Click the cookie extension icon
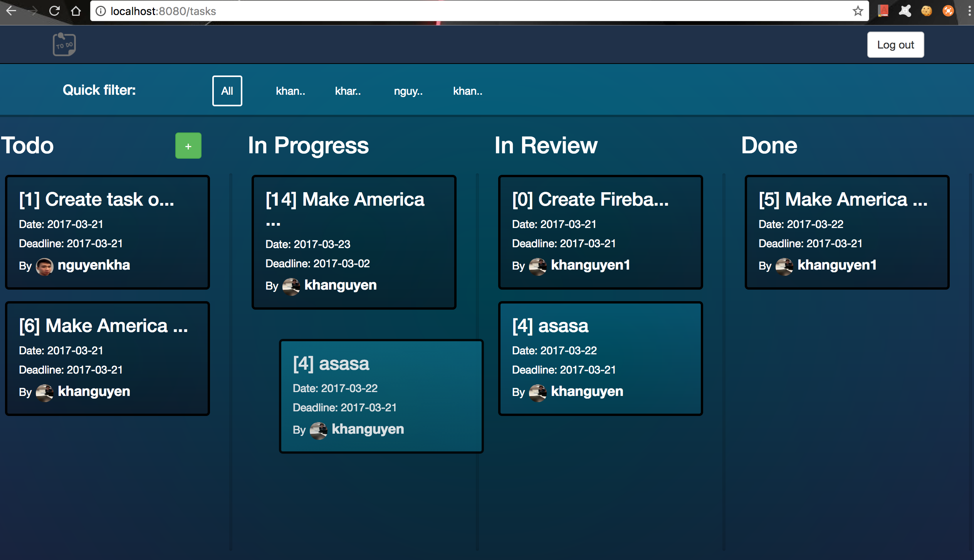The width and height of the screenshot is (974, 560). coord(926,11)
